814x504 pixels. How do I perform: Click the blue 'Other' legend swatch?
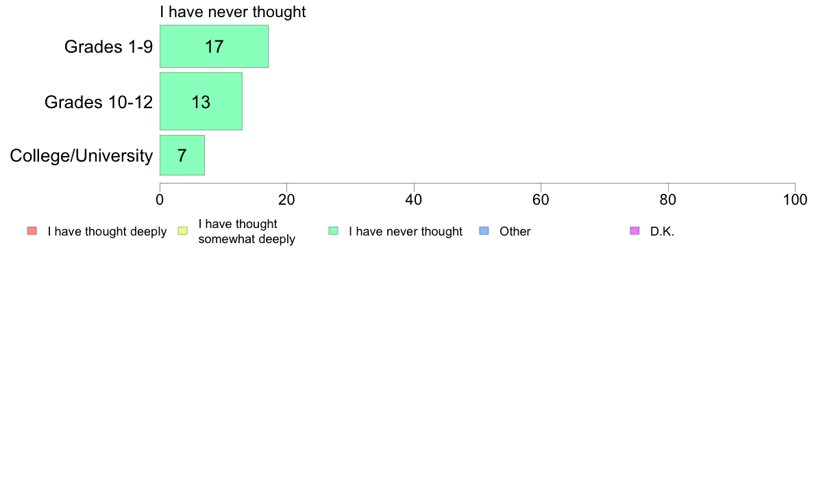point(484,231)
